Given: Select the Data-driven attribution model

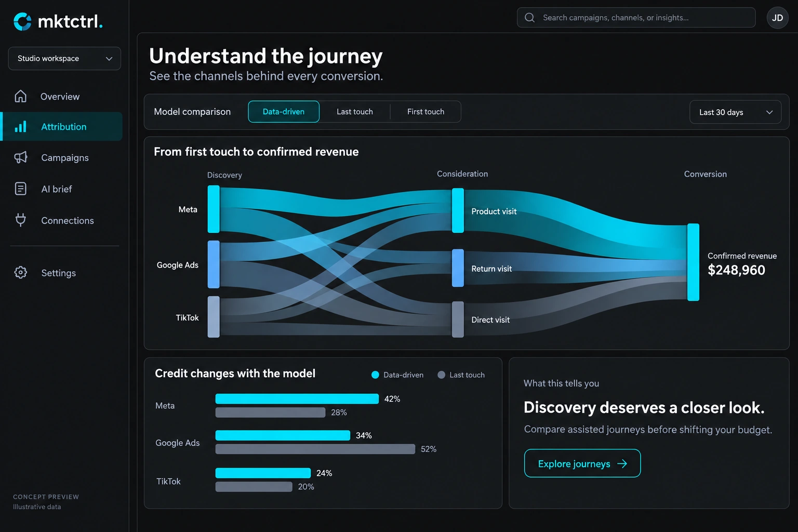Looking at the screenshot, I should coord(284,112).
